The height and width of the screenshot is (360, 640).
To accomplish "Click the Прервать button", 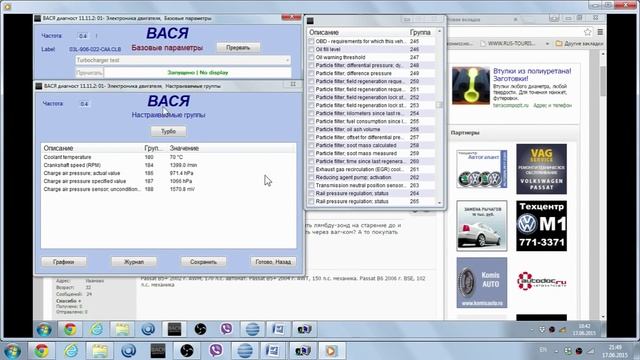I will pyautogui.click(x=238, y=48).
